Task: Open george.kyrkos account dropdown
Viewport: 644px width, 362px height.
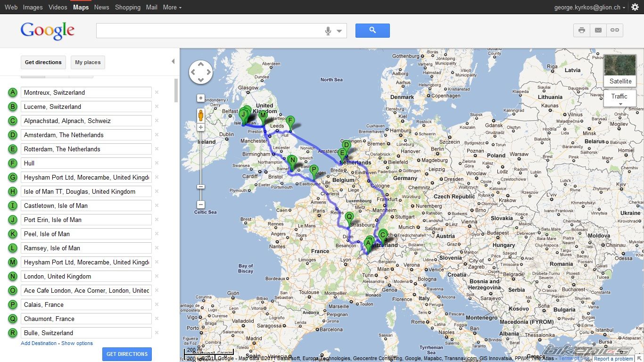Action: 590,8
